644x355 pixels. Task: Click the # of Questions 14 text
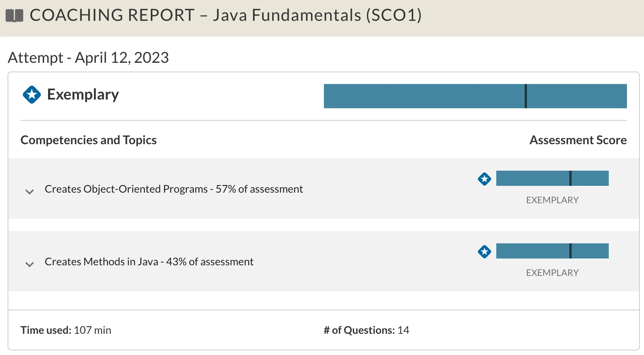366,330
